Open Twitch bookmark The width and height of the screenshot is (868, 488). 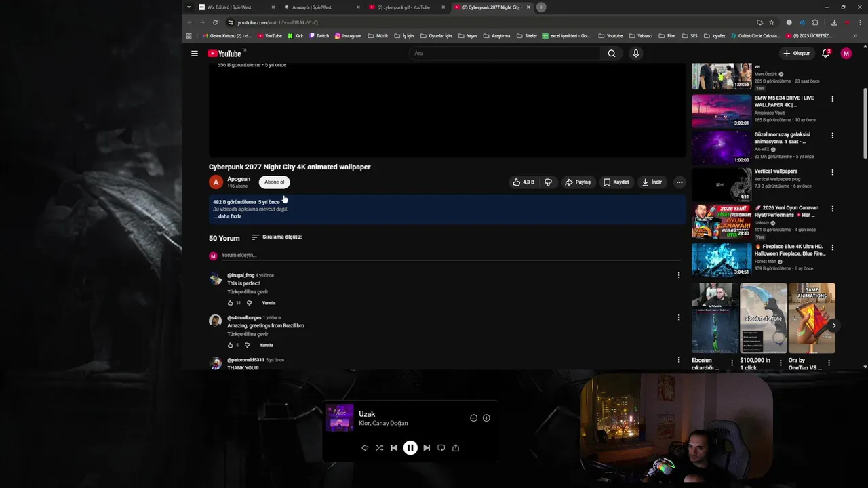coord(319,36)
